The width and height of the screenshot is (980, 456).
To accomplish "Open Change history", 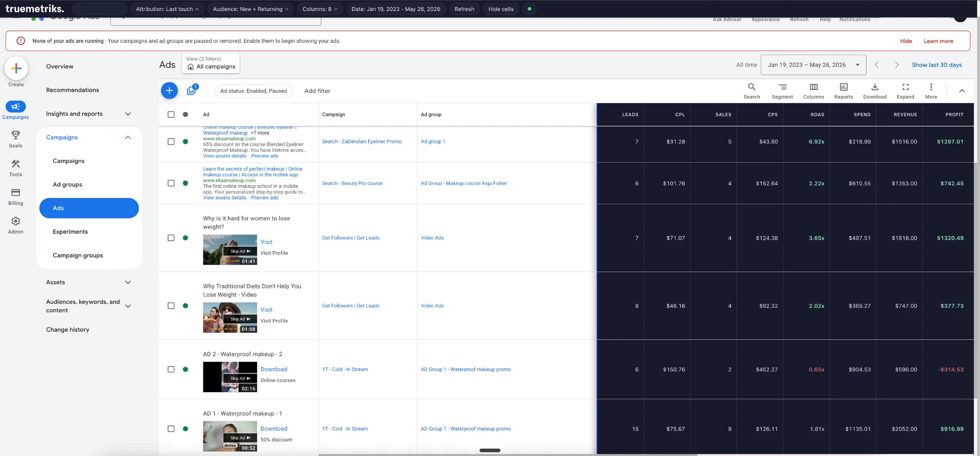I will [x=67, y=330].
